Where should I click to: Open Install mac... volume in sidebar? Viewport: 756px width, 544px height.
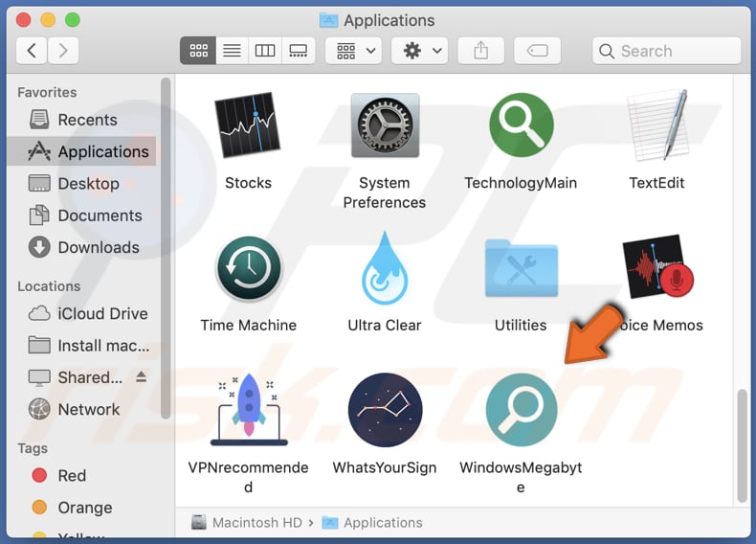[82, 346]
